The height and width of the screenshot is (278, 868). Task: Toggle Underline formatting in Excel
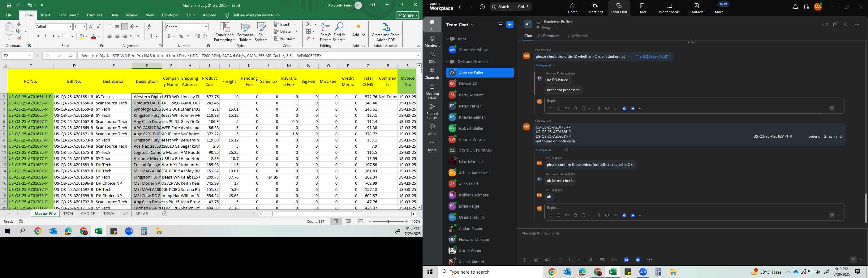coord(53,36)
